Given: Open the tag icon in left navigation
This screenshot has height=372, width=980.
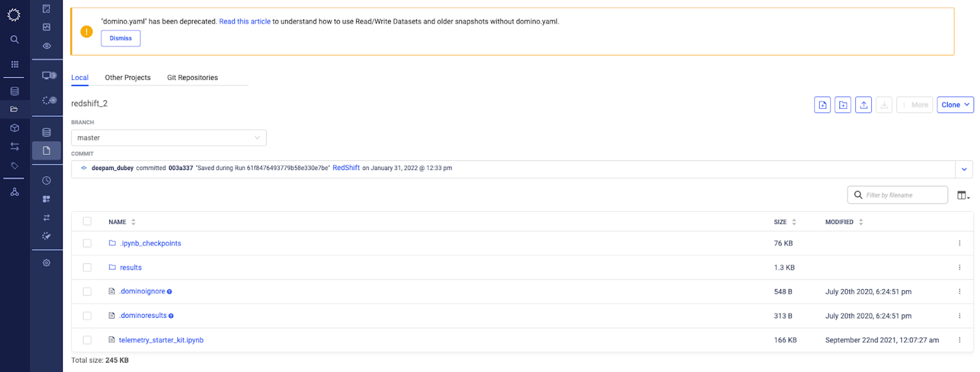Looking at the screenshot, I should (x=14, y=166).
